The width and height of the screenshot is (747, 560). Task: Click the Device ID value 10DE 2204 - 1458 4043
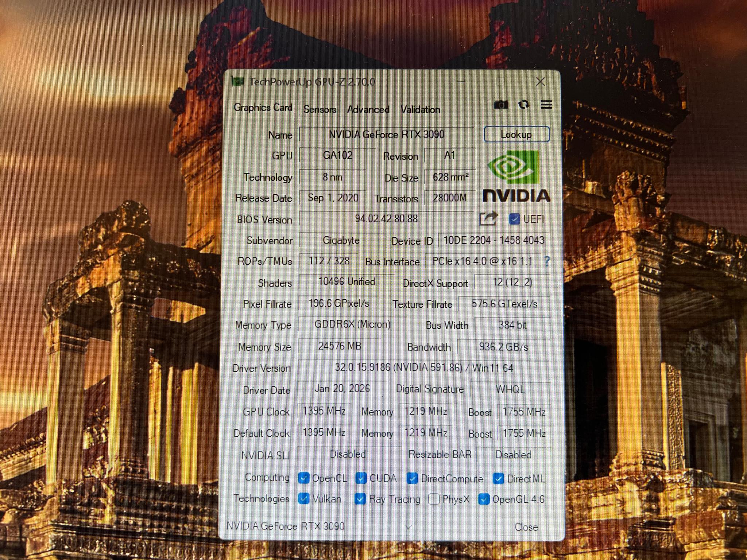pos(494,240)
